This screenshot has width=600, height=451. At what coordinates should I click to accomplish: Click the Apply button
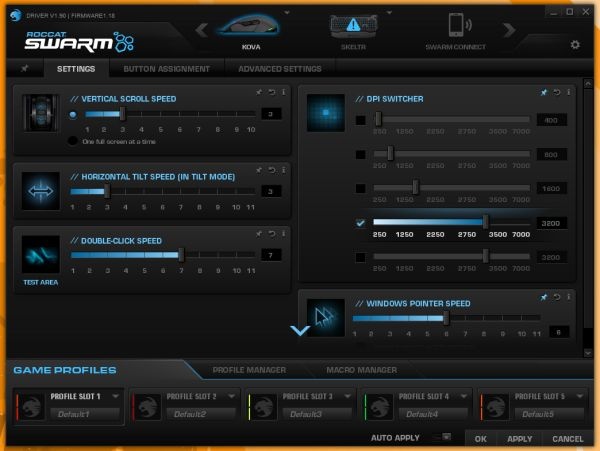pyautogui.click(x=520, y=439)
